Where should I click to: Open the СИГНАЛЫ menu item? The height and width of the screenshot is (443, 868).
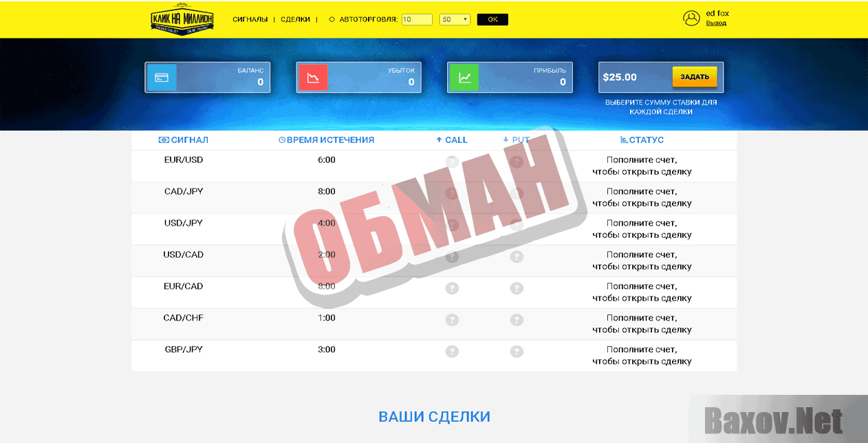point(252,19)
